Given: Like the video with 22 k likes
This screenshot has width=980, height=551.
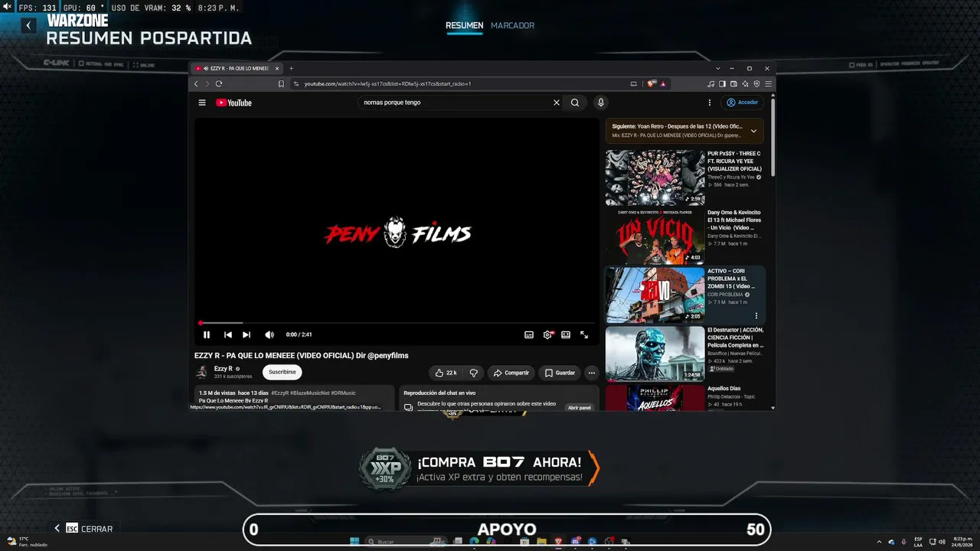Looking at the screenshot, I should pyautogui.click(x=446, y=373).
